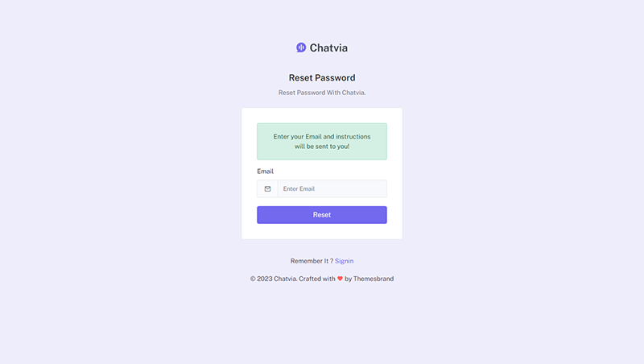
Task: Click the Reset Password heading
Action: (x=322, y=78)
